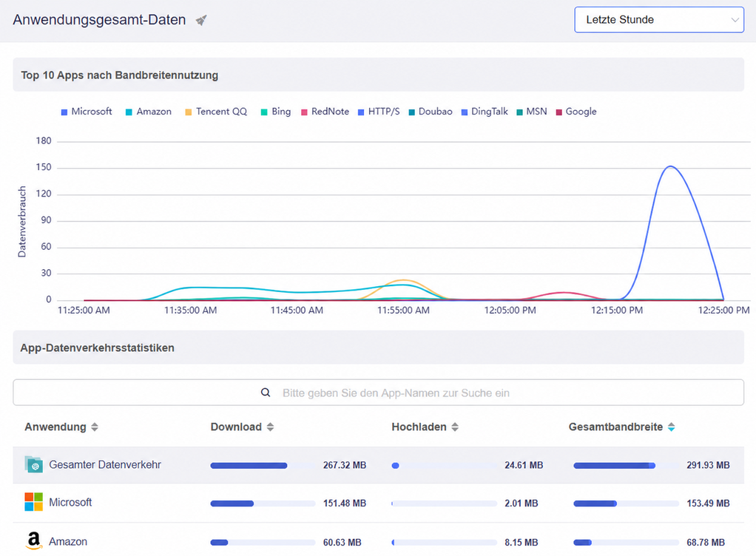Click the Datenverbrauch axis title
756x556 pixels.
pos(21,222)
